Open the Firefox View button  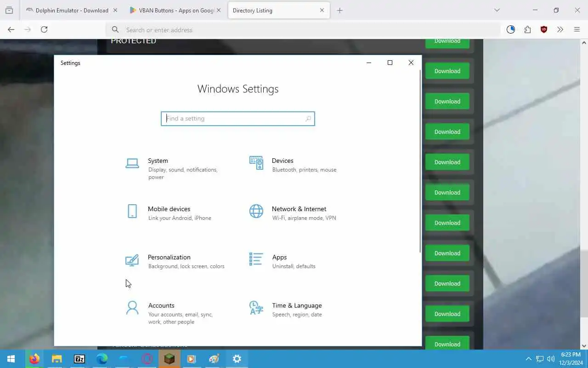tap(9, 10)
